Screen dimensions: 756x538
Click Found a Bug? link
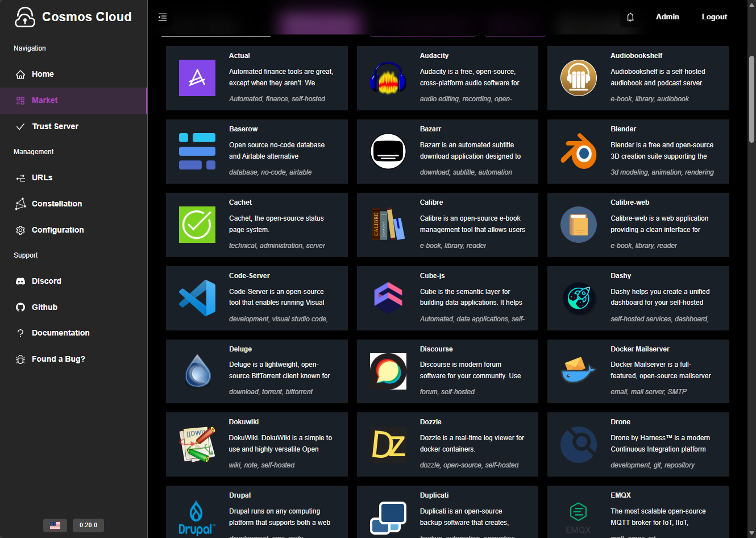[73, 359]
